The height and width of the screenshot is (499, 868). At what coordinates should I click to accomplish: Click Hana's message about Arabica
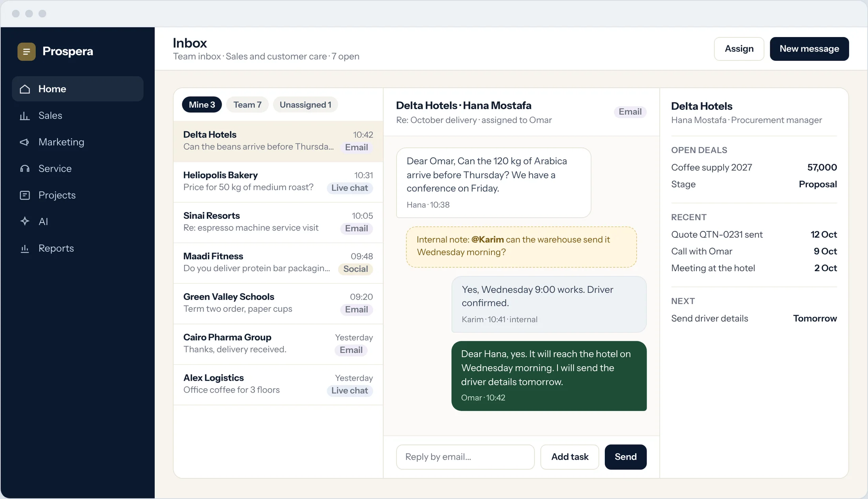494,183
